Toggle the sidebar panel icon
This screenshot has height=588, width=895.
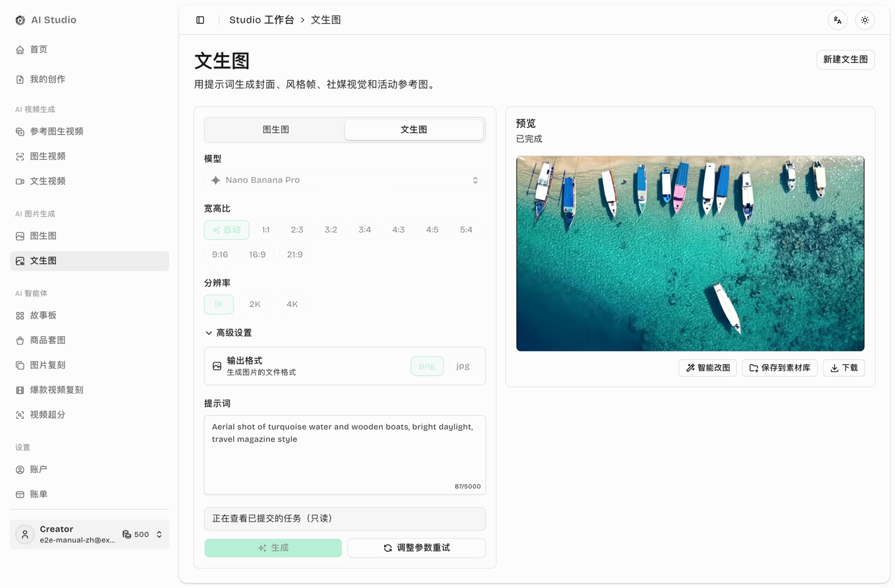pyautogui.click(x=200, y=20)
